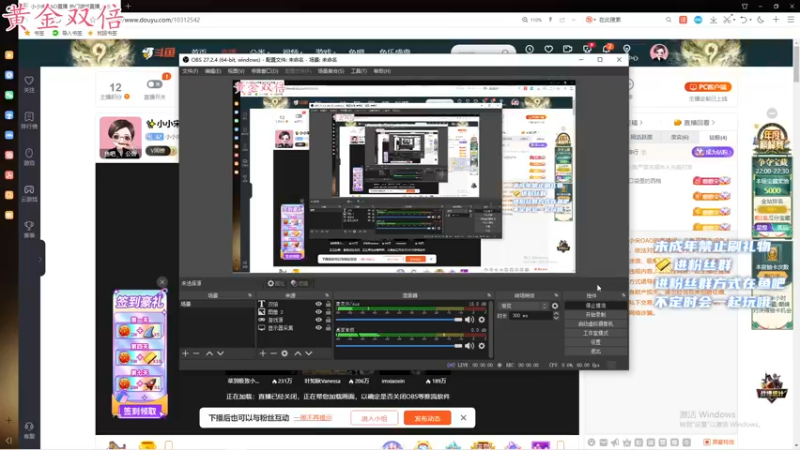Toggle visibility of the game source

318,320
